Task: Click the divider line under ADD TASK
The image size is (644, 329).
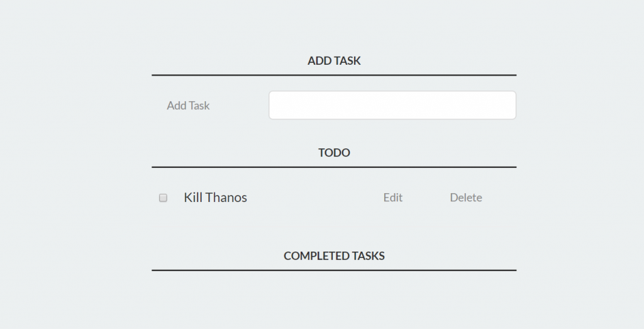Action: (x=334, y=75)
